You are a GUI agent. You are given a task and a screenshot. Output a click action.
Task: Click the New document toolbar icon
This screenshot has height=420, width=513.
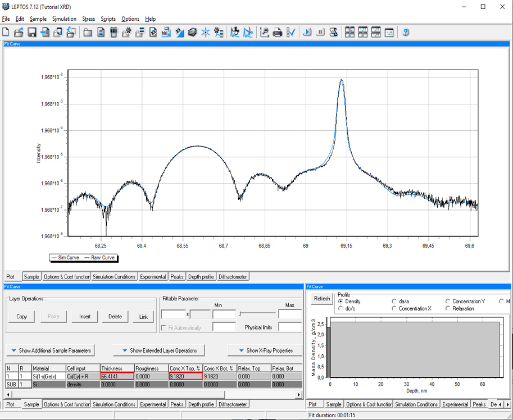[x=6, y=33]
